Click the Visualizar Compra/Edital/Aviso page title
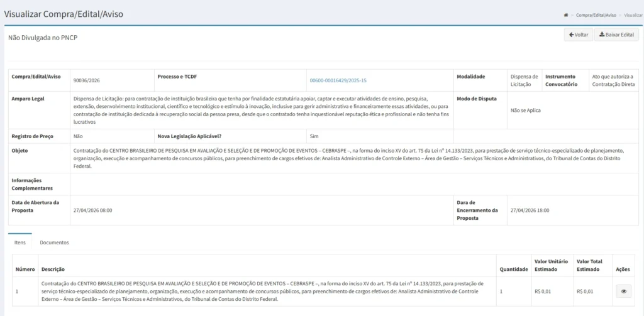Image resolution: width=644 pixels, height=316 pixels. coord(64,14)
